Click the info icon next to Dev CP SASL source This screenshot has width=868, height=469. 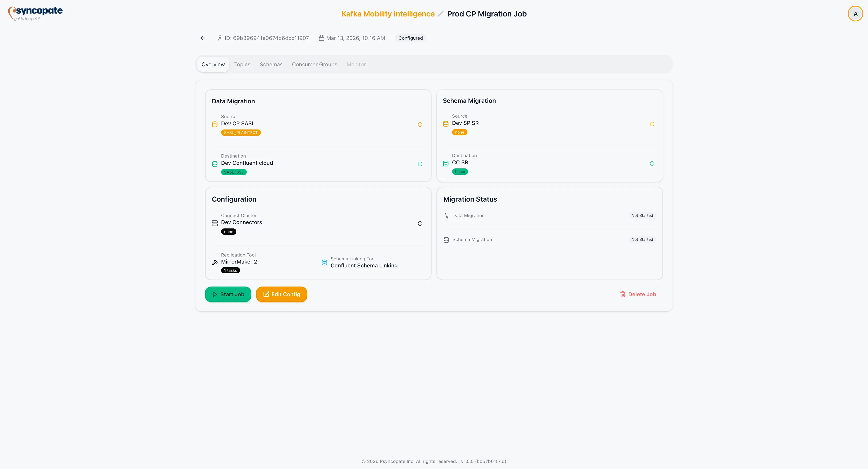click(420, 125)
